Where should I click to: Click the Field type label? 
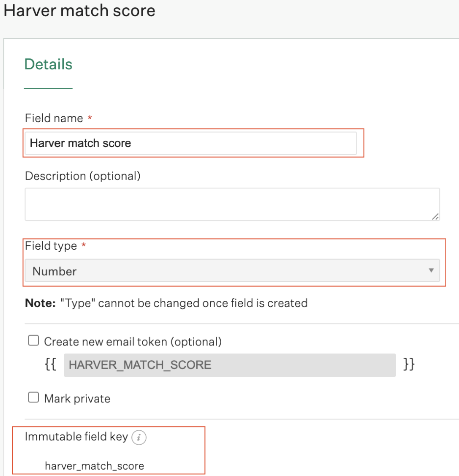pos(51,246)
